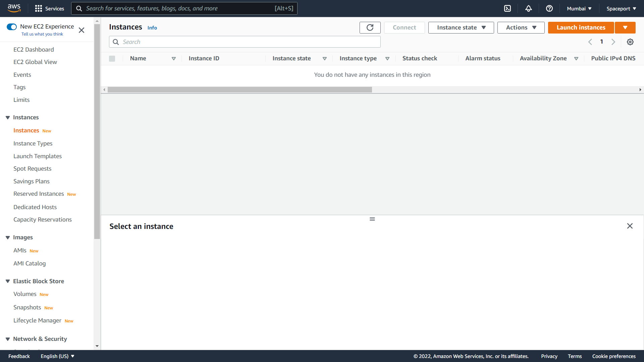Open Volumes page
Image resolution: width=644 pixels, height=362 pixels.
click(x=25, y=294)
